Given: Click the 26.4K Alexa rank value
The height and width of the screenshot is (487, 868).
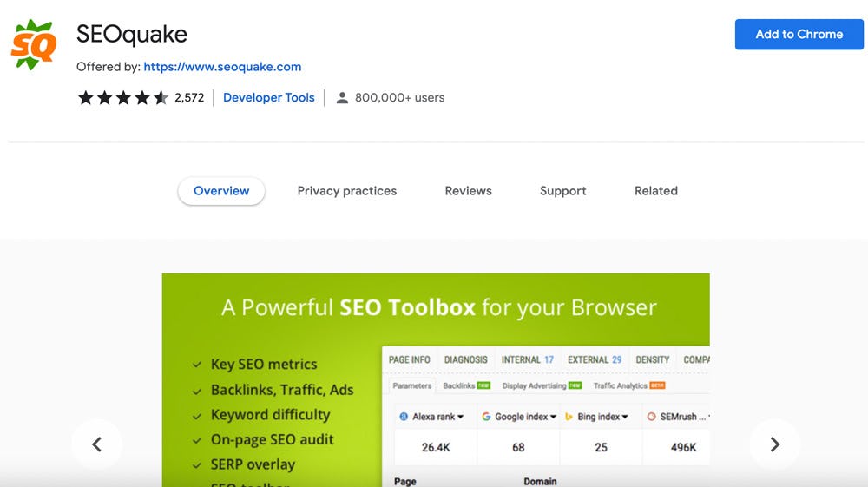Looking at the screenshot, I should (436, 447).
